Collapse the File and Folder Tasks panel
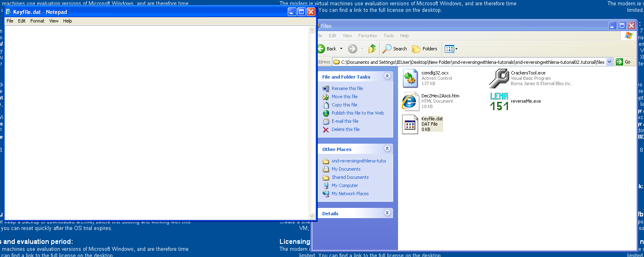644x257 pixels. click(387, 76)
